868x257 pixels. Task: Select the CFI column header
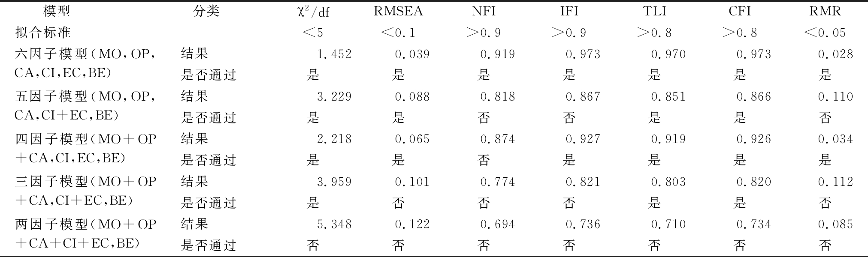point(740,12)
